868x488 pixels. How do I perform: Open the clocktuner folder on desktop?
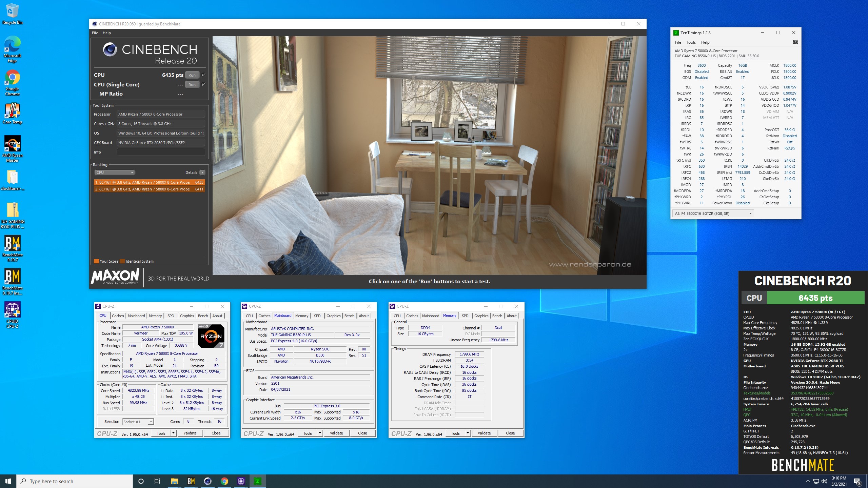[x=12, y=180]
